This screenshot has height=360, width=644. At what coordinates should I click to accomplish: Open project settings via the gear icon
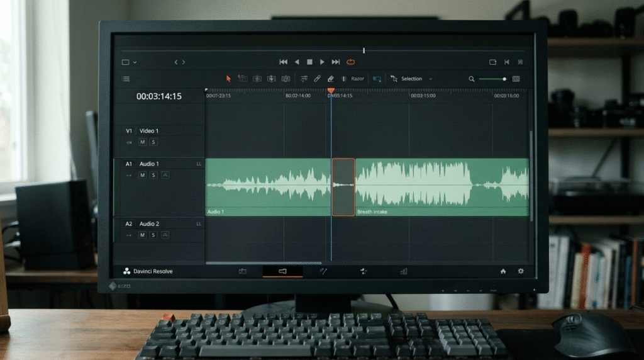pos(521,271)
